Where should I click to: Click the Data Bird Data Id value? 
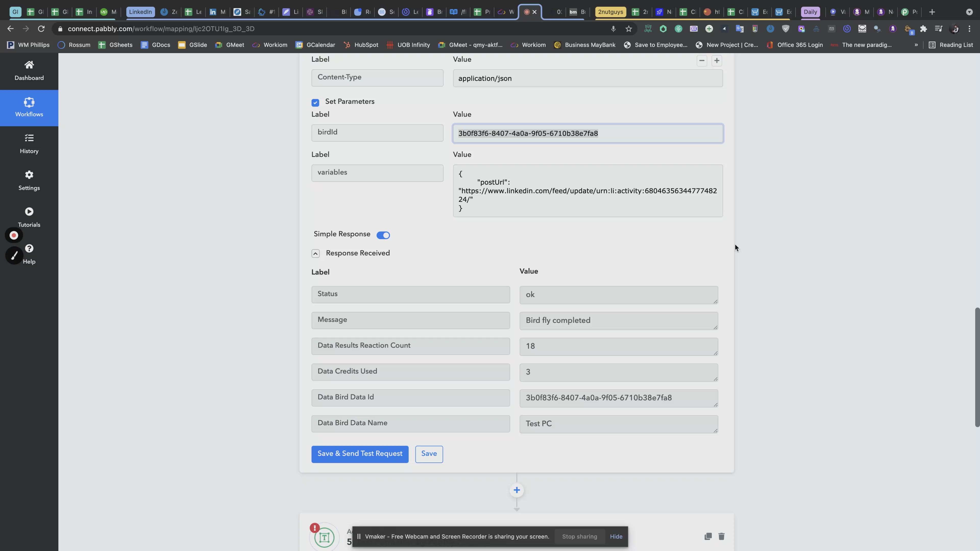[619, 398]
